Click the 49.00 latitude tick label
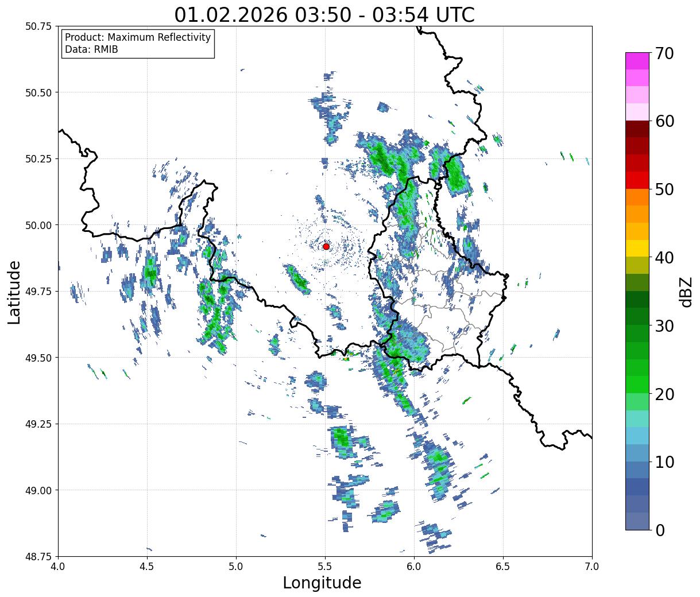 point(39,490)
